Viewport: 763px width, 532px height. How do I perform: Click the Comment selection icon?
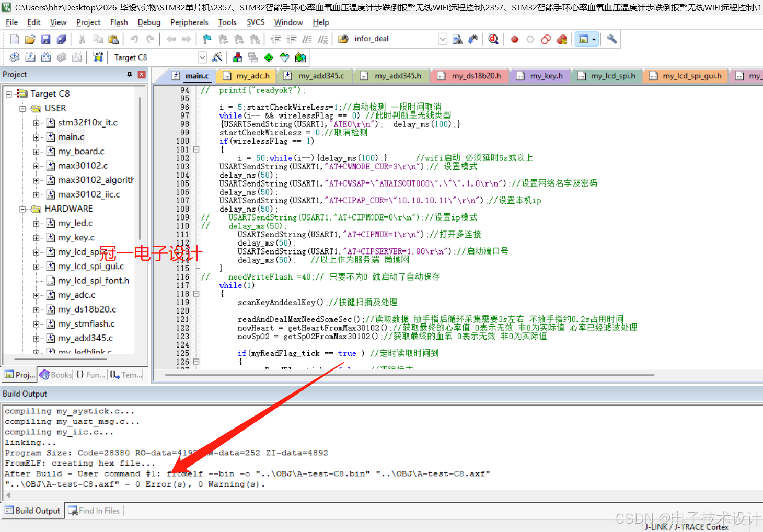coord(307,39)
